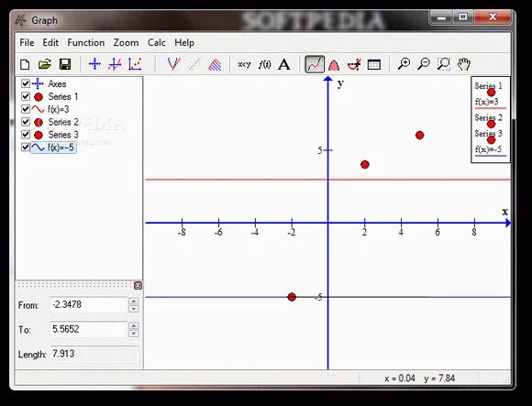Select Series 2 in the list

coord(63,122)
